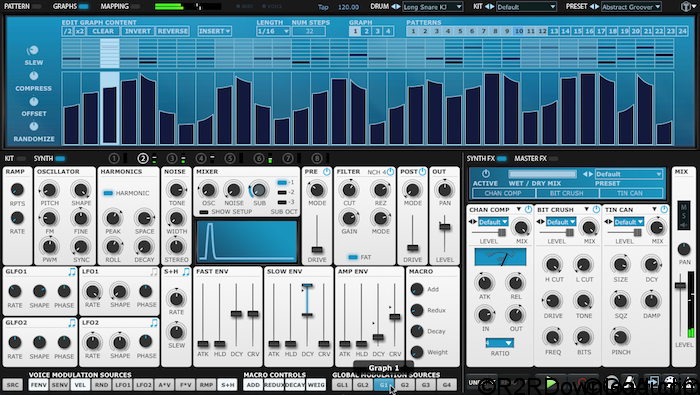Open the cube logo menu icon

pyautogui.click(x=687, y=7)
